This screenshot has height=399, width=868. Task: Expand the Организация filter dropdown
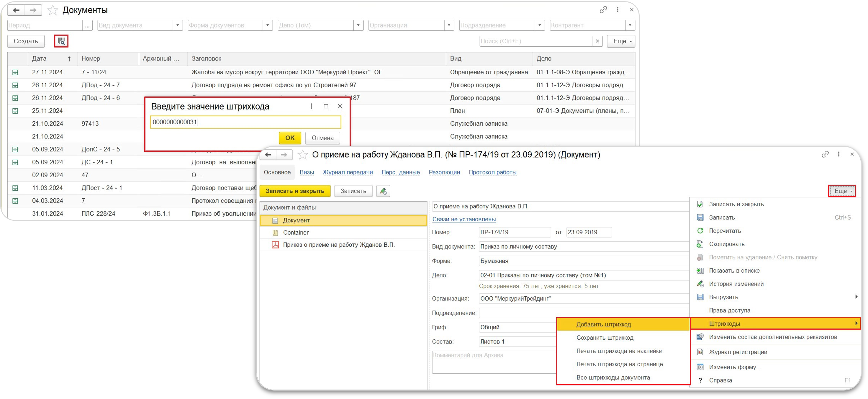pyautogui.click(x=449, y=25)
